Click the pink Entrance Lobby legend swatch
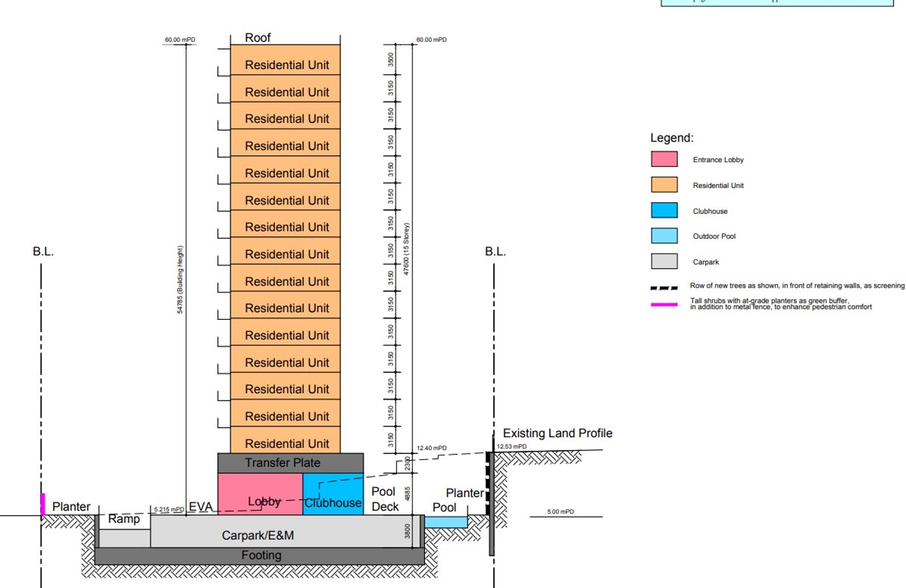906x588 pixels. tap(664, 159)
